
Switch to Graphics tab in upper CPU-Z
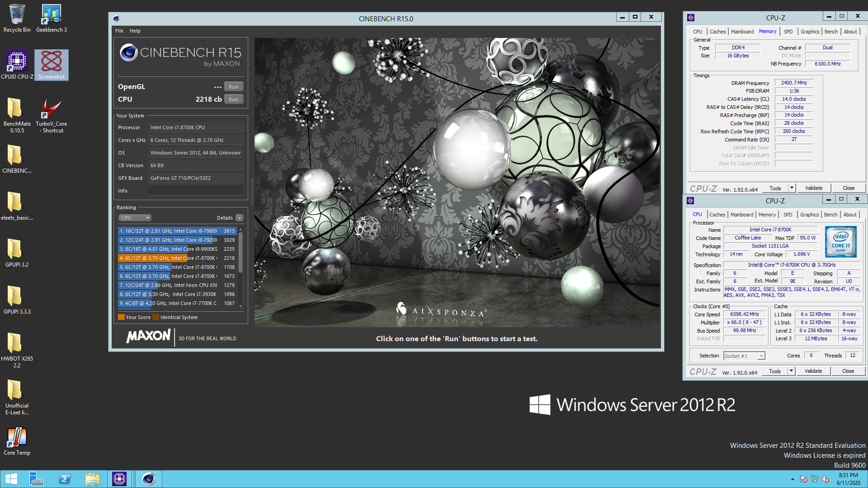810,32
